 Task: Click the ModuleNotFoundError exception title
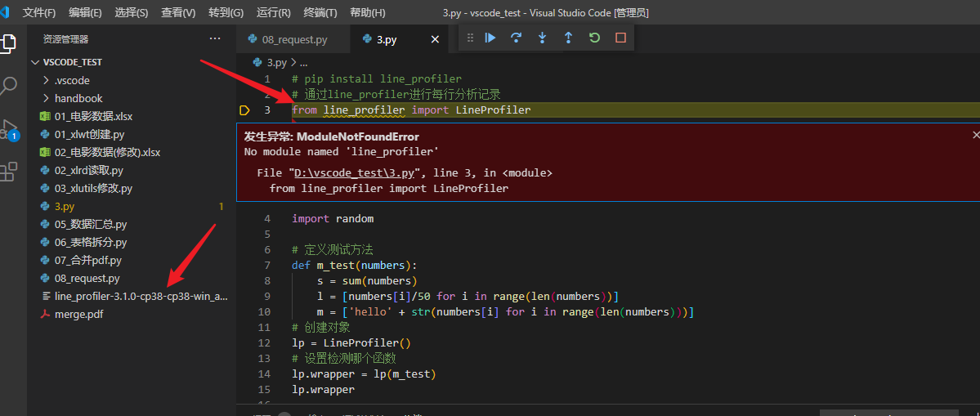(x=357, y=136)
